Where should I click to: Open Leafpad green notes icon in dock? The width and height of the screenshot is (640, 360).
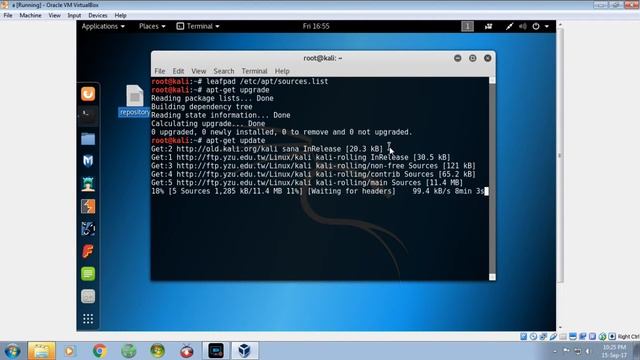click(x=88, y=274)
